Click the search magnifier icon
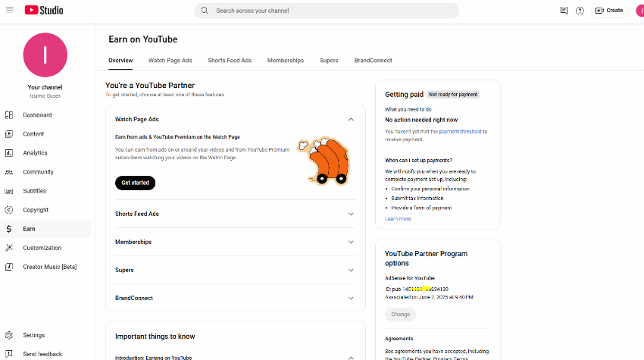The height and width of the screenshot is (360, 644). (x=205, y=11)
